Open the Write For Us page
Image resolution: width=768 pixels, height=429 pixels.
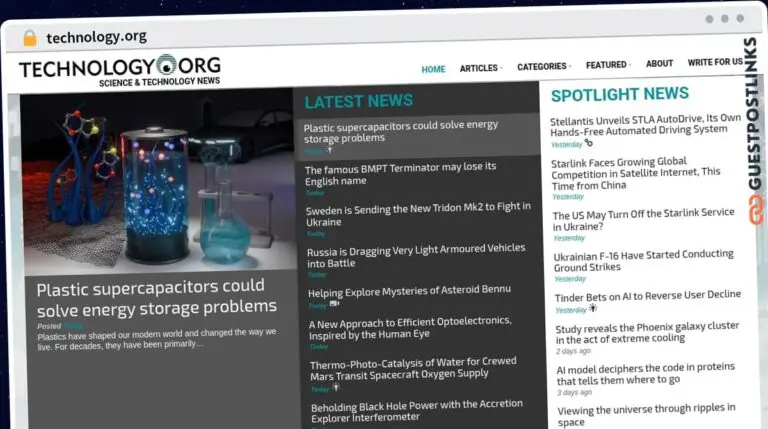[714, 62]
